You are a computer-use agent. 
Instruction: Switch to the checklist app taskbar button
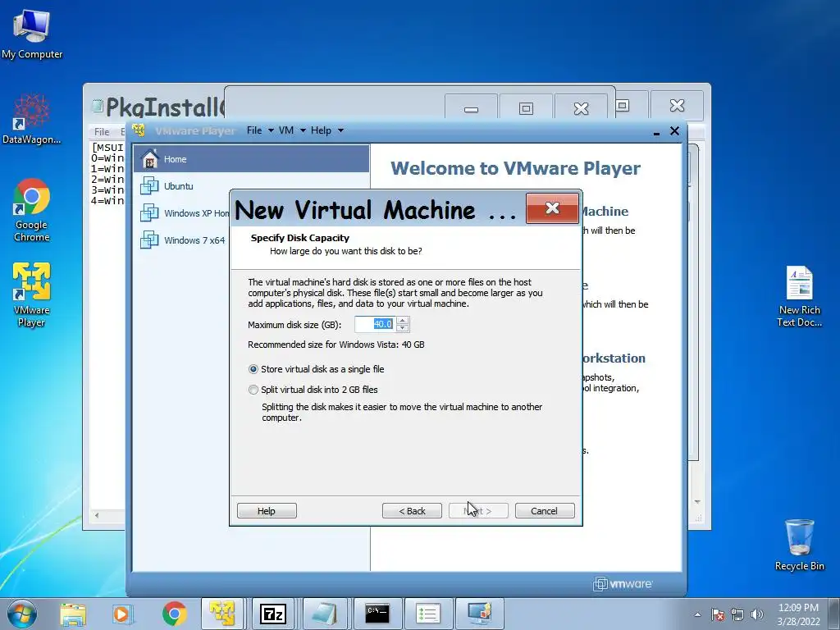click(x=428, y=614)
